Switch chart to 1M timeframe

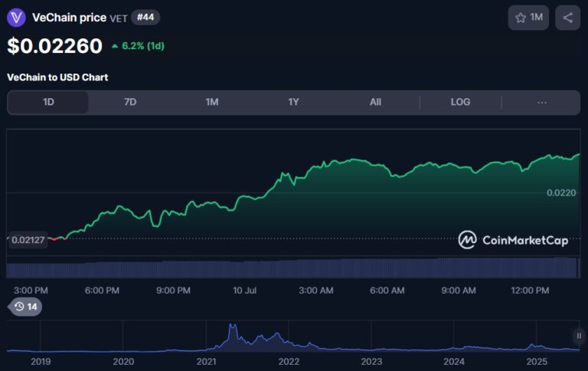[212, 102]
